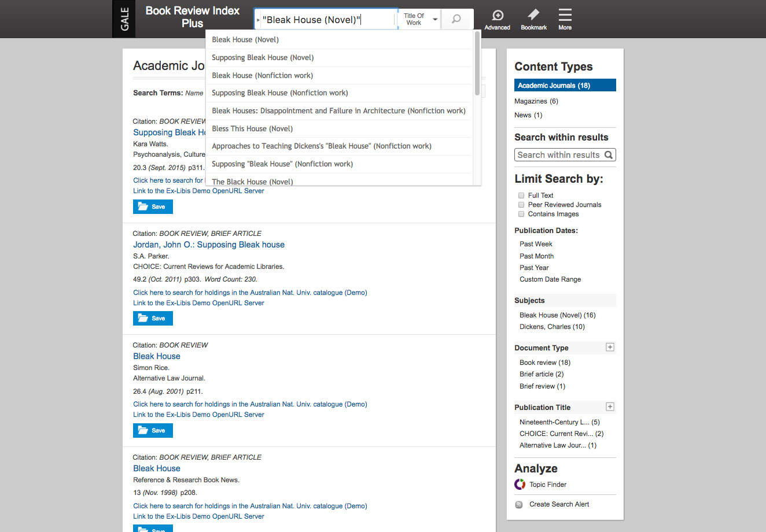Filter by Brief article (2)
This screenshot has width=766, height=532.
point(542,374)
